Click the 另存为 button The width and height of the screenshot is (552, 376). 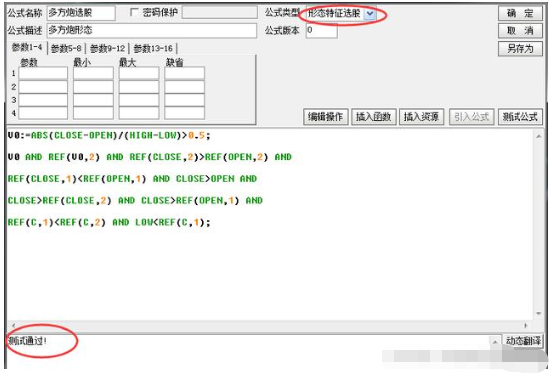coord(520,49)
